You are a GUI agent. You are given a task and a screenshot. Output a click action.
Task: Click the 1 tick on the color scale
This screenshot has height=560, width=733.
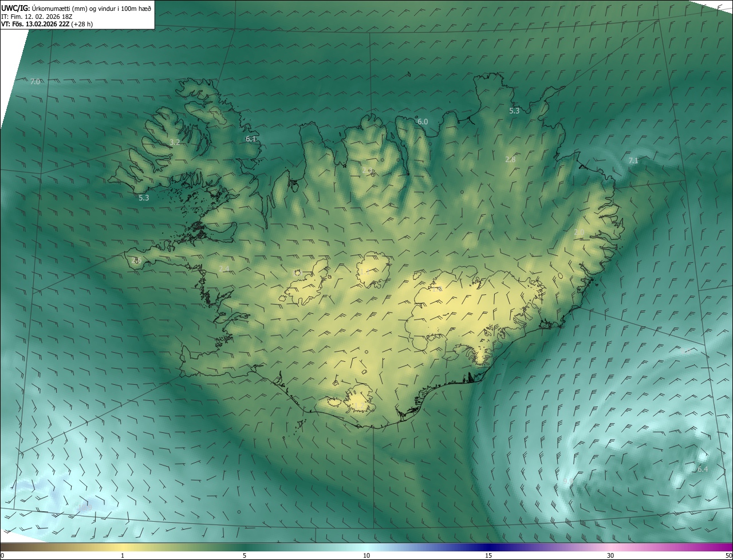coord(123,555)
